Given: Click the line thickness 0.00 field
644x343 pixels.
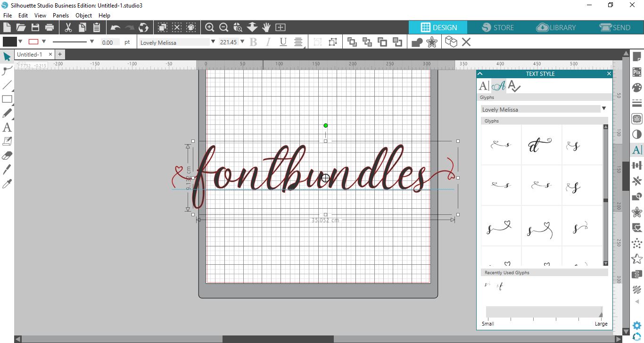Looking at the screenshot, I should [x=110, y=42].
